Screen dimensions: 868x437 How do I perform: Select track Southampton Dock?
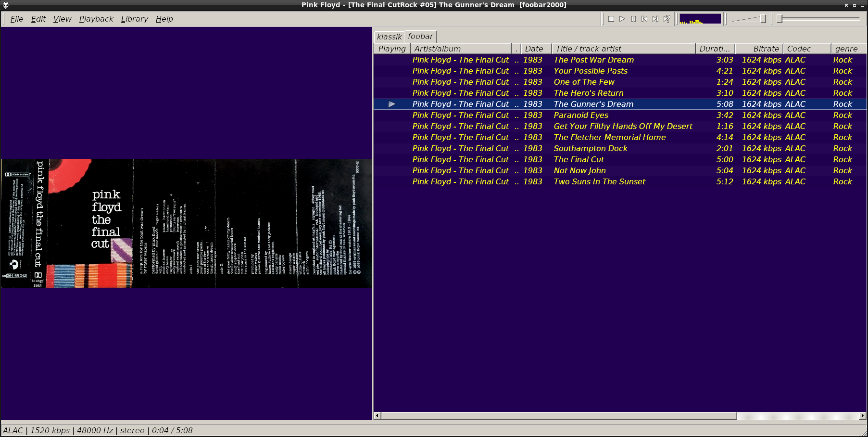[620, 148]
